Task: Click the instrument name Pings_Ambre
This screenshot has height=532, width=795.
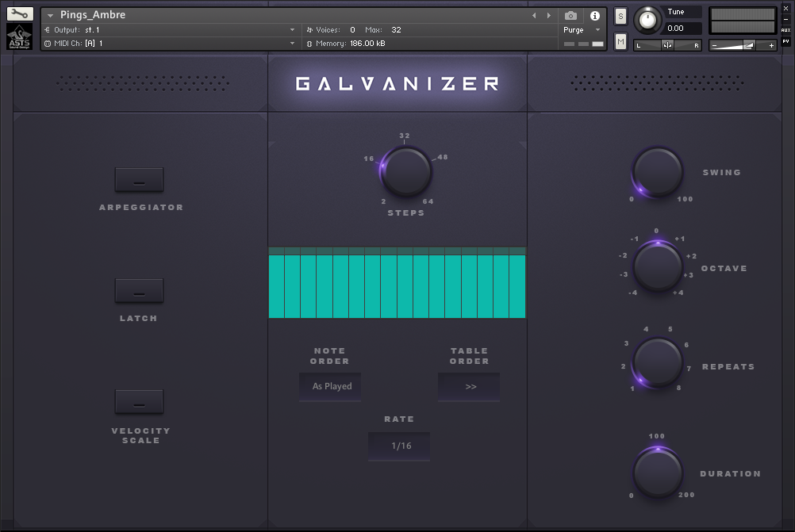Action: [x=93, y=15]
